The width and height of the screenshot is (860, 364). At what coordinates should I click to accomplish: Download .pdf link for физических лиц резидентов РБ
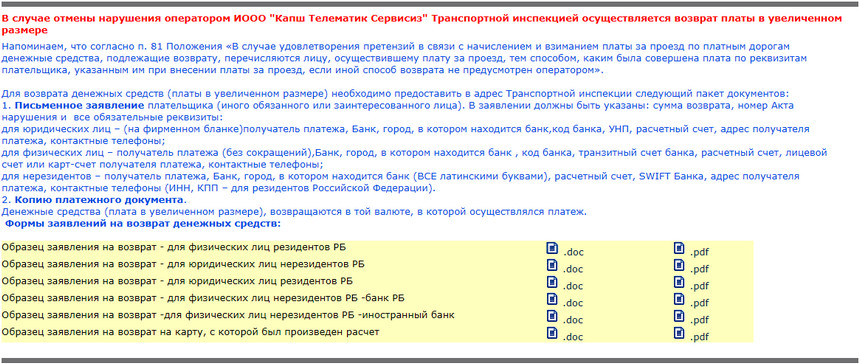[x=699, y=252]
